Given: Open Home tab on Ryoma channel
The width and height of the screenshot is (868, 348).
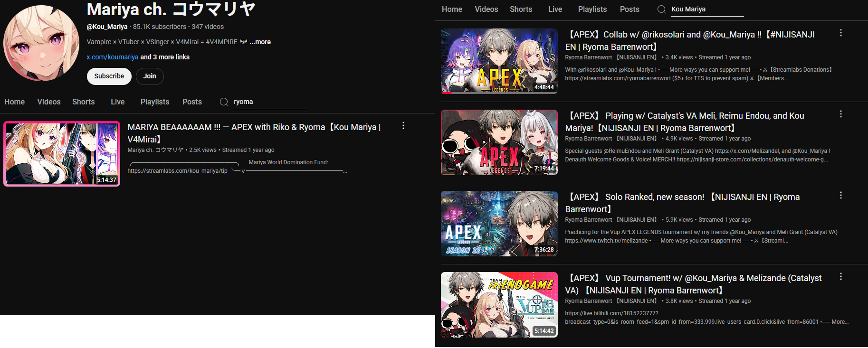Looking at the screenshot, I should click(x=452, y=9).
